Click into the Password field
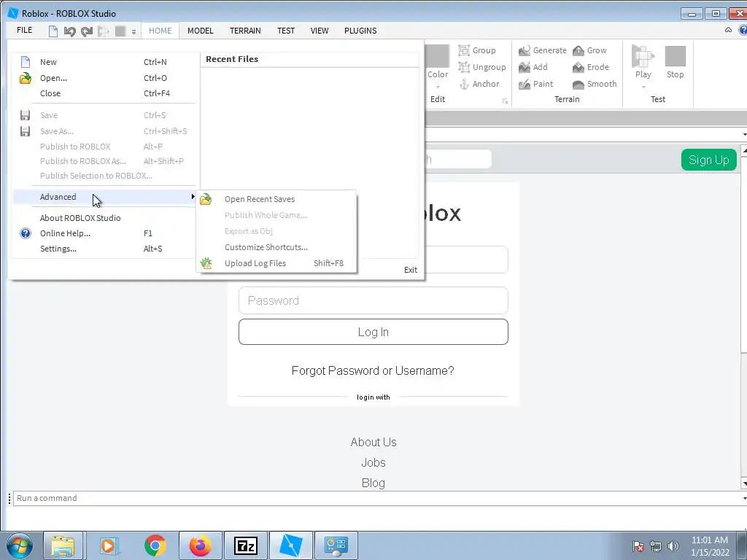Image resolution: width=747 pixels, height=560 pixels. click(373, 300)
